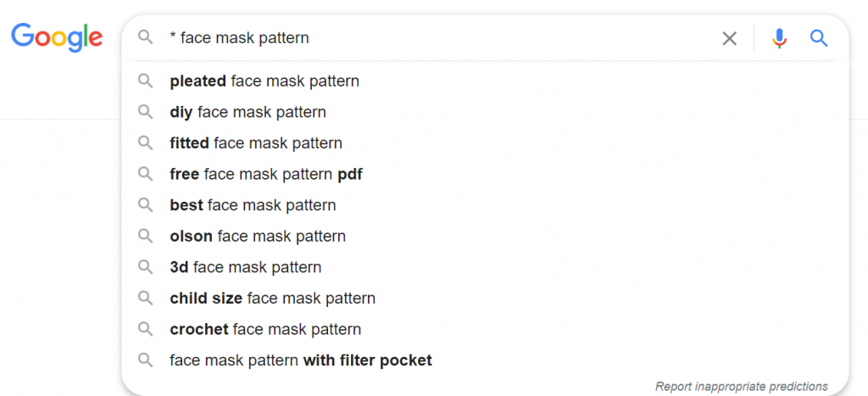Select "face mask pattern with filter pocket"
This screenshot has width=868, height=396.
[301, 360]
